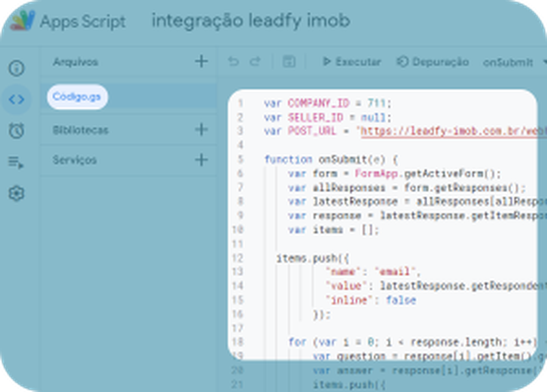The height and width of the screenshot is (392, 547).
Task: Place cursor on SELLER_ID code line
Action: coord(328,118)
